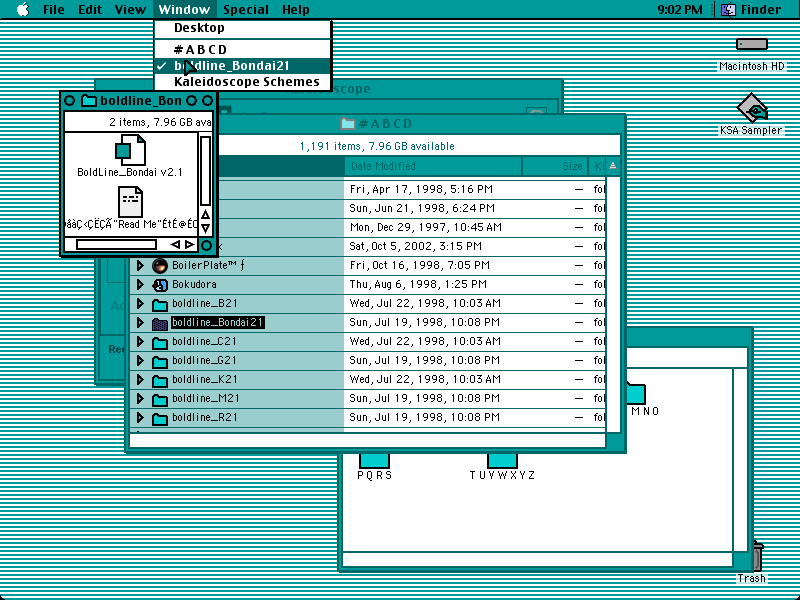800x600 pixels.
Task: Select the T U V W X Y Z folder
Action: (502, 460)
